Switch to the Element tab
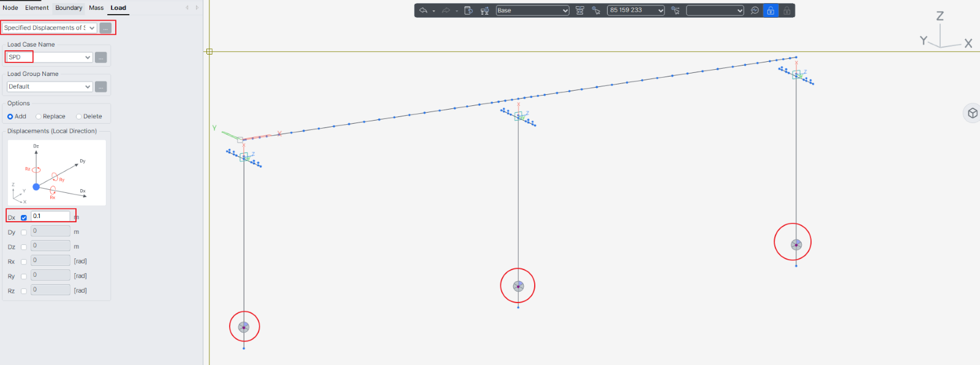The height and width of the screenshot is (365, 980). pos(37,8)
